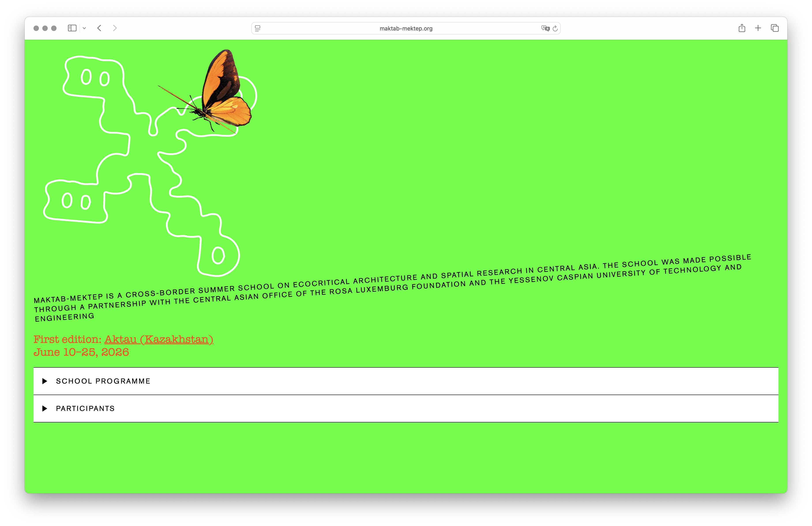This screenshot has height=526, width=812.
Task: Open the page reader icon in address bar
Action: coord(258,28)
